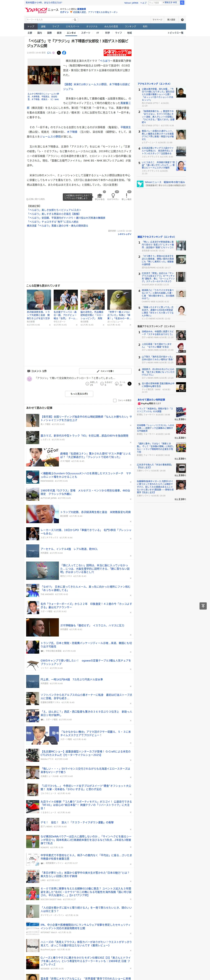Open the みんなの意見 tab
This screenshot has height=980, width=210.
pyautogui.click(x=111, y=27)
